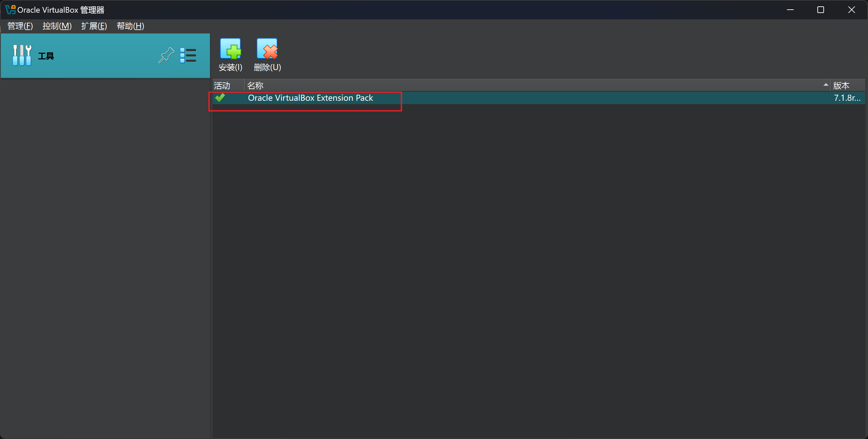Click the pin icon in Tools panel
The image size is (868, 439).
pyautogui.click(x=166, y=55)
